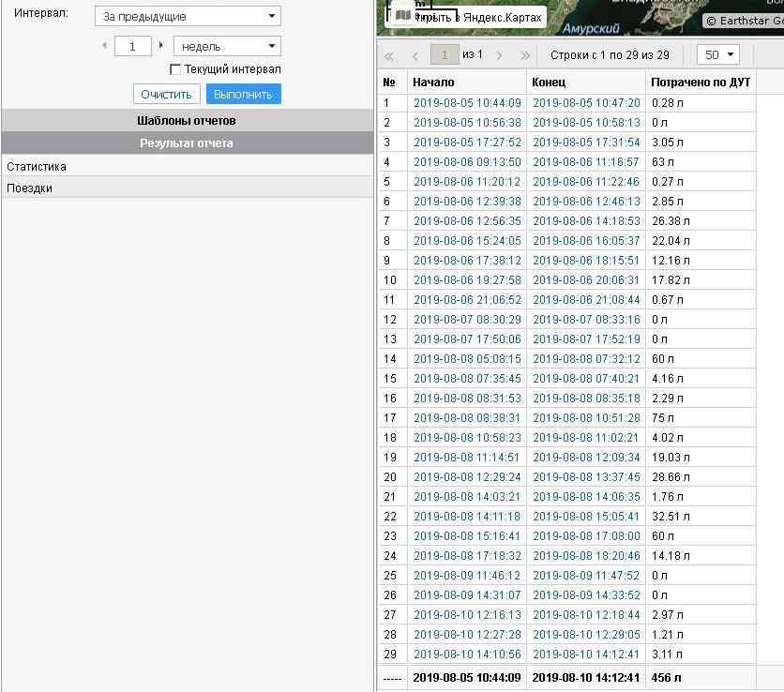Open the 'недель' unit dropdown
Viewport: 784px width, 692px height.
point(227,46)
